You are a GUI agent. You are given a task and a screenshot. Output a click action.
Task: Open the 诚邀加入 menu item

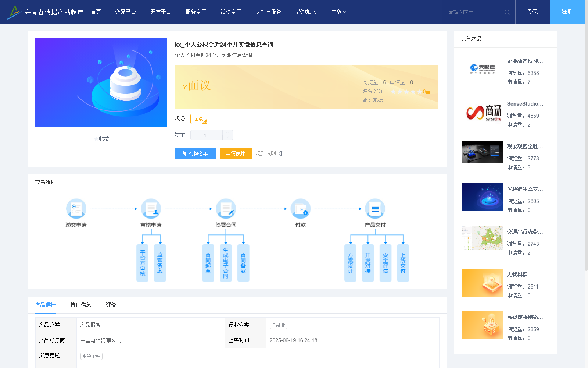(x=306, y=12)
